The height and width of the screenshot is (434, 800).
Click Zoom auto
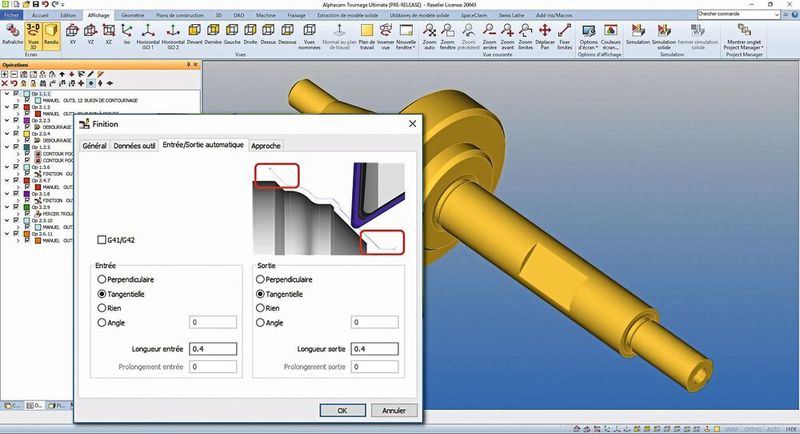coord(430,36)
